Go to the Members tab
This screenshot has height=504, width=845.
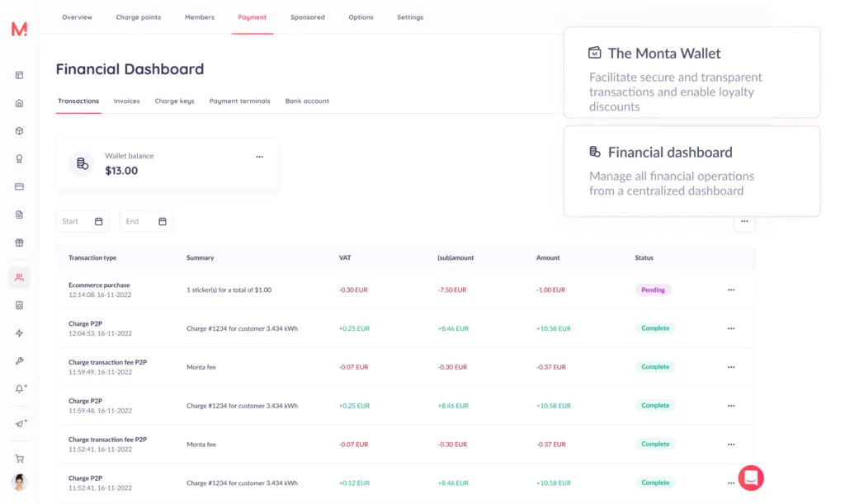(x=200, y=17)
